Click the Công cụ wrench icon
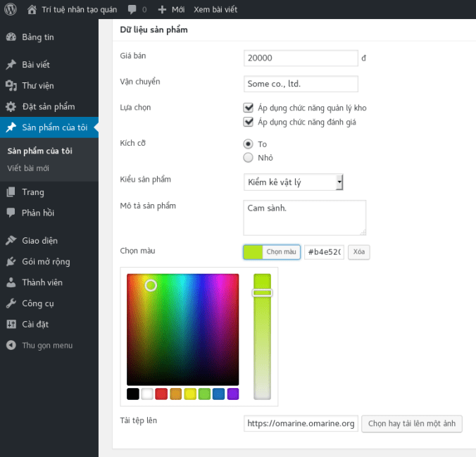 (11, 303)
